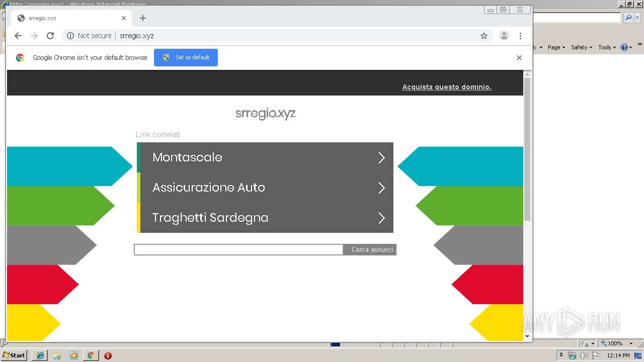Reload the srregio.xyz page

[50, 36]
